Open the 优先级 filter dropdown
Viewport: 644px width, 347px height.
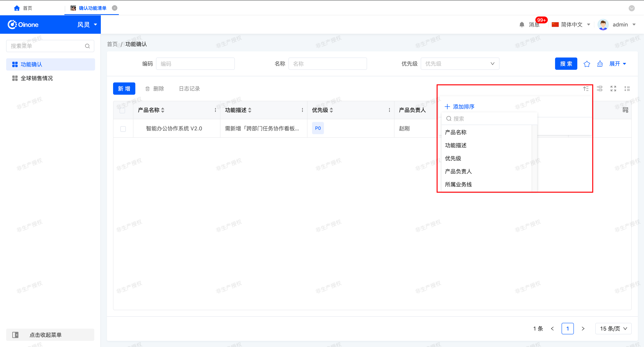[460, 64]
